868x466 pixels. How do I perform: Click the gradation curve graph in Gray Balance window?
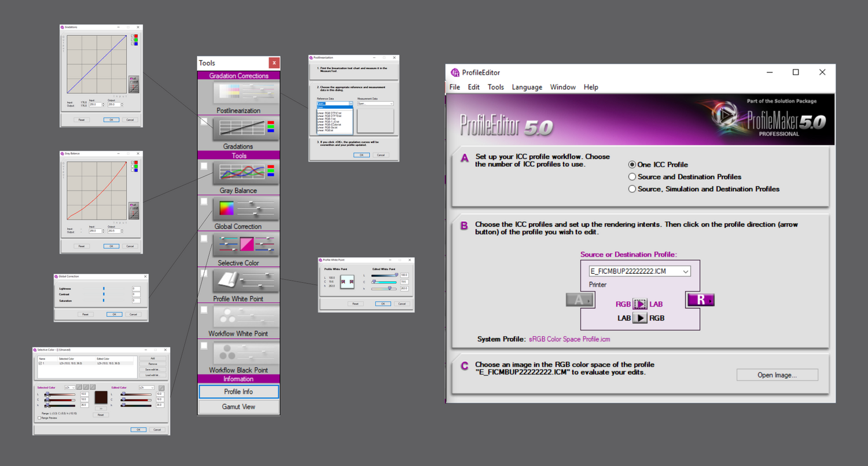[x=97, y=190]
